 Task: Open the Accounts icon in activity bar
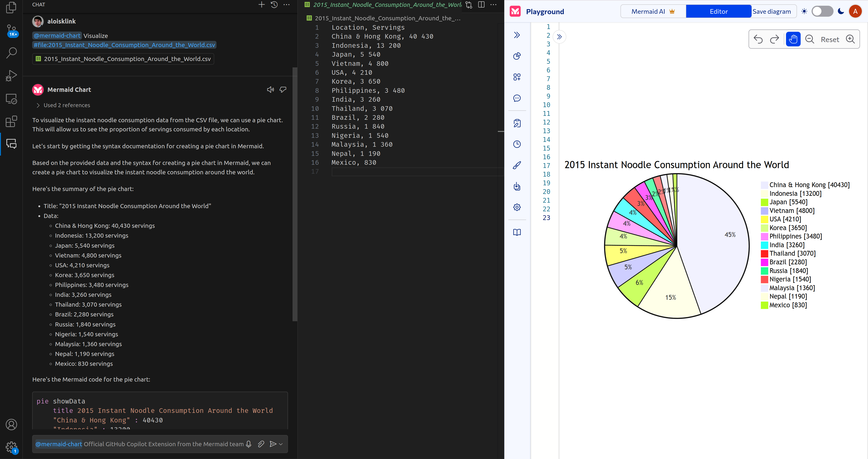click(11, 424)
